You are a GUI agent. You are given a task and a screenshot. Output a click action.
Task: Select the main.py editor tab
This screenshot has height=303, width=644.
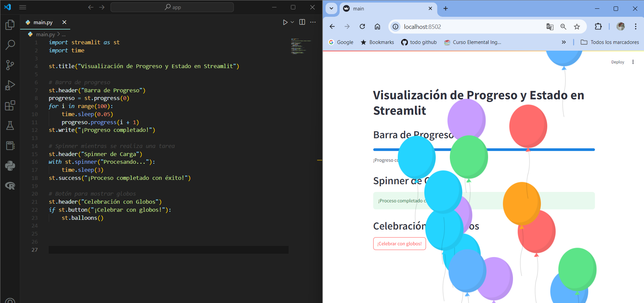[43, 22]
